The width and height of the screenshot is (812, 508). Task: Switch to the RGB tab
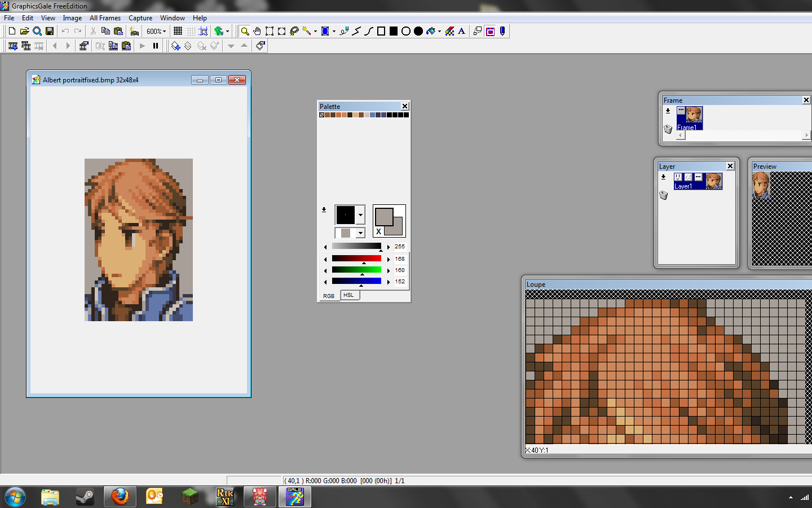329,296
